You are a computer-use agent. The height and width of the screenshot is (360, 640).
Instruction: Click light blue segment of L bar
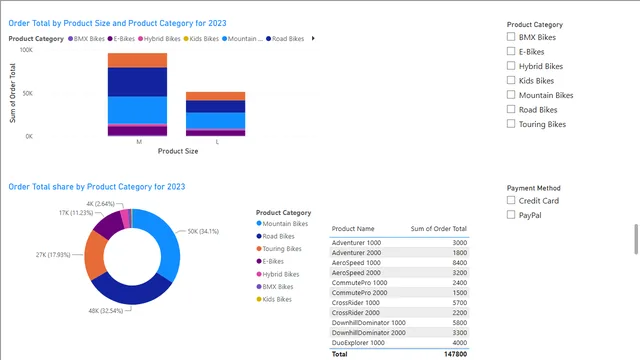click(x=216, y=120)
